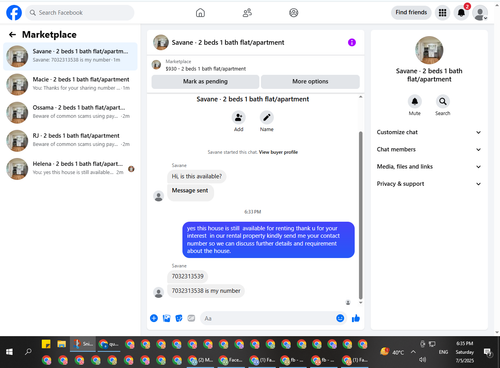Expand Privacy & support section
The width and height of the screenshot is (500, 368).
[x=429, y=184]
